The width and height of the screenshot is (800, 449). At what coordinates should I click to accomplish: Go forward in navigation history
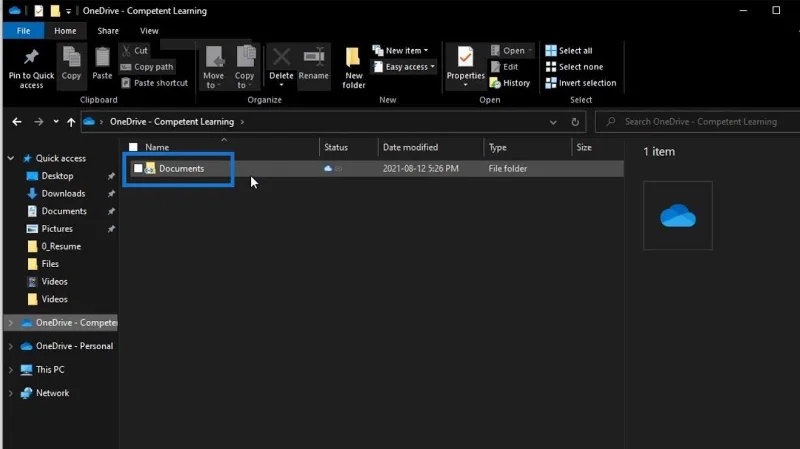39,122
